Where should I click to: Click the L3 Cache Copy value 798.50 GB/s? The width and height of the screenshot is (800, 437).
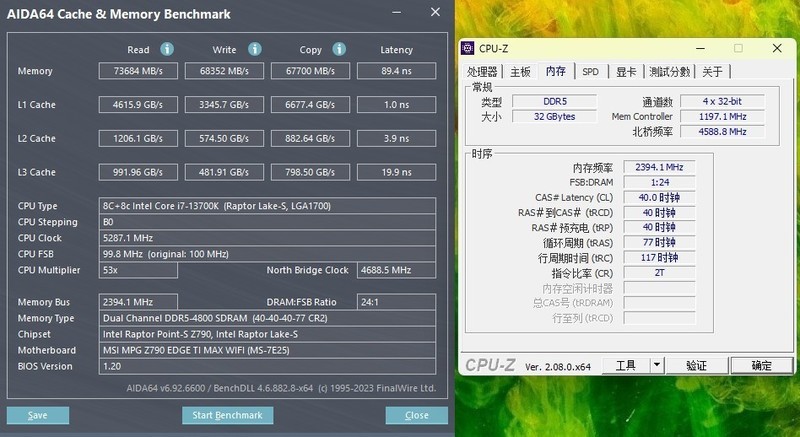(x=310, y=172)
